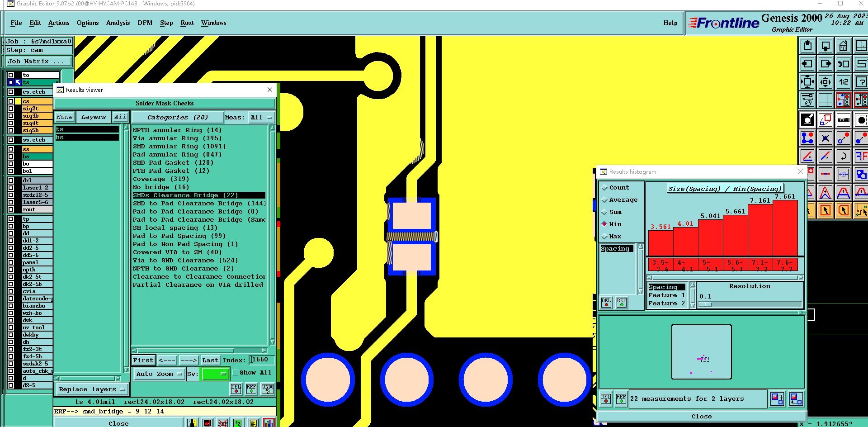Click the categories list scroll up arrow
Image resolution: width=868 pixels, height=427 pixels.
pyautogui.click(x=273, y=128)
